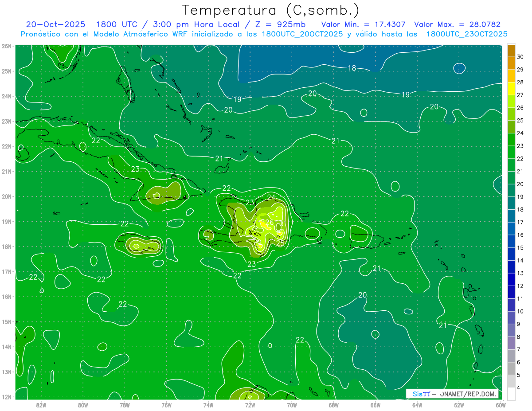
Task: Click the '62W' longitude axis label
Action: (459, 405)
